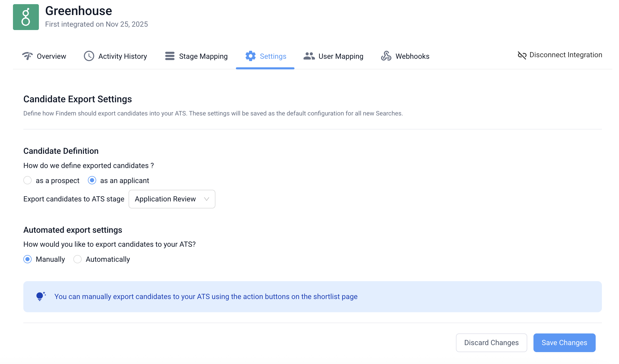Switch to the Webhooks tab
Viewport: 619px width, 364px height.
click(405, 56)
